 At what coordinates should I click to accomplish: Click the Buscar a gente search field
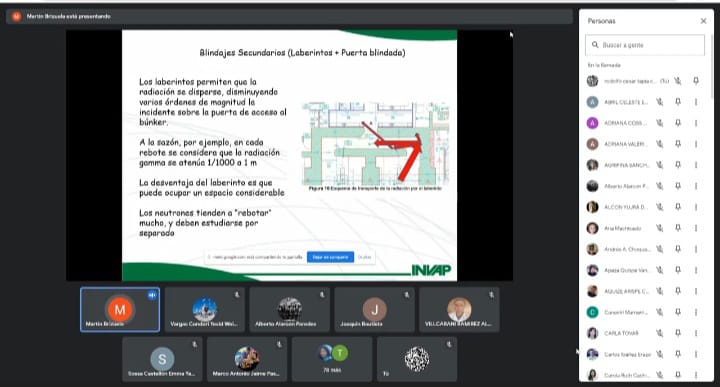pyautogui.click(x=645, y=45)
